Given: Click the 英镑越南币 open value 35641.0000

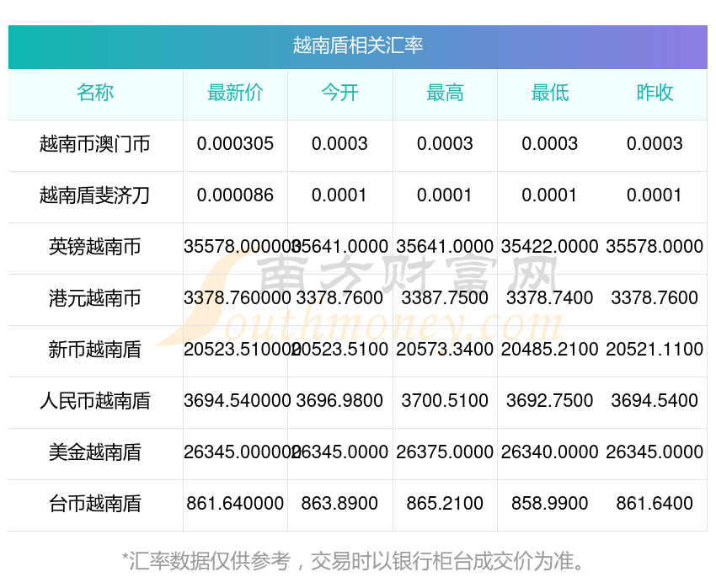Looking at the screenshot, I should [x=340, y=247].
